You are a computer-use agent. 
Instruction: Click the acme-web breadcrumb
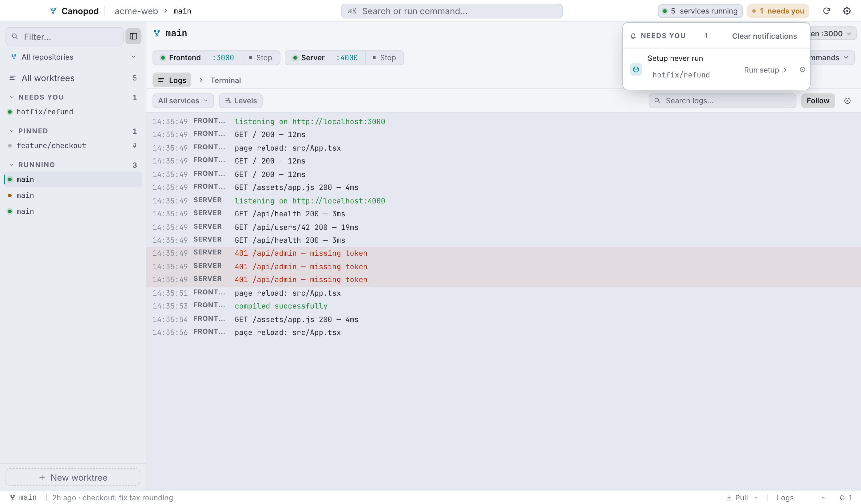click(136, 11)
